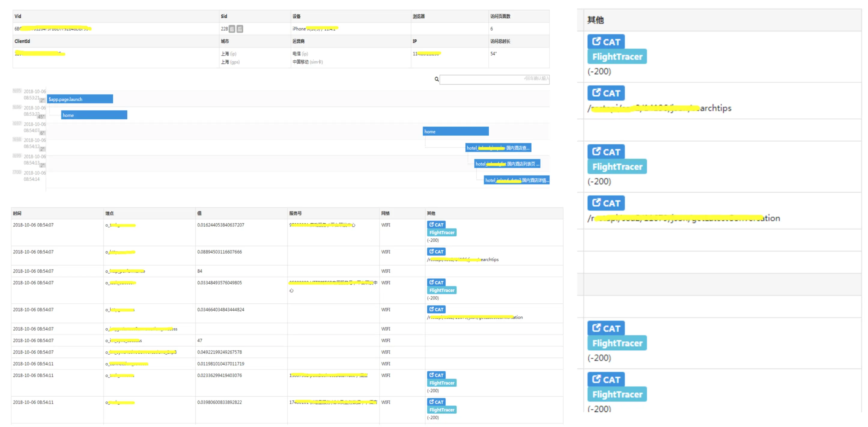This screenshot has height=427, width=868.
Task: Click the topmost CAT badge in enlarged 其他 panel
Action: pos(605,42)
